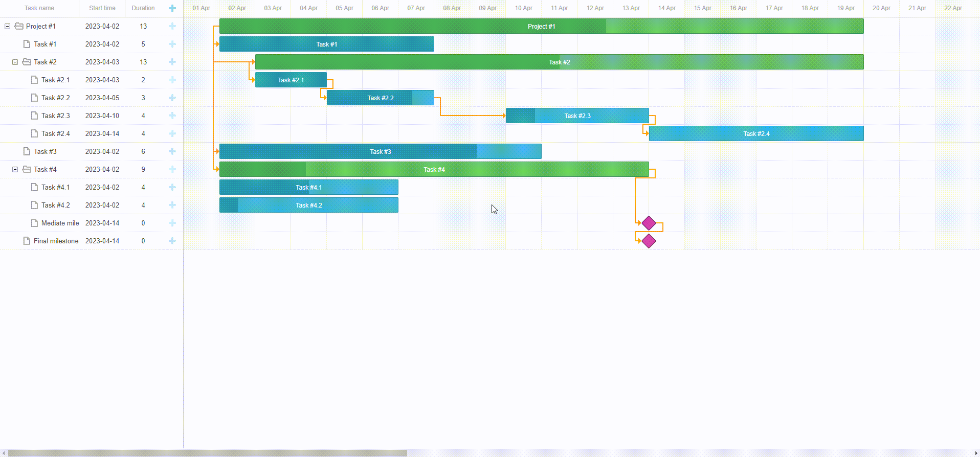Click plus icon in Task #4.2 row
Viewport: 980px width, 457px height.
[172, 205]
